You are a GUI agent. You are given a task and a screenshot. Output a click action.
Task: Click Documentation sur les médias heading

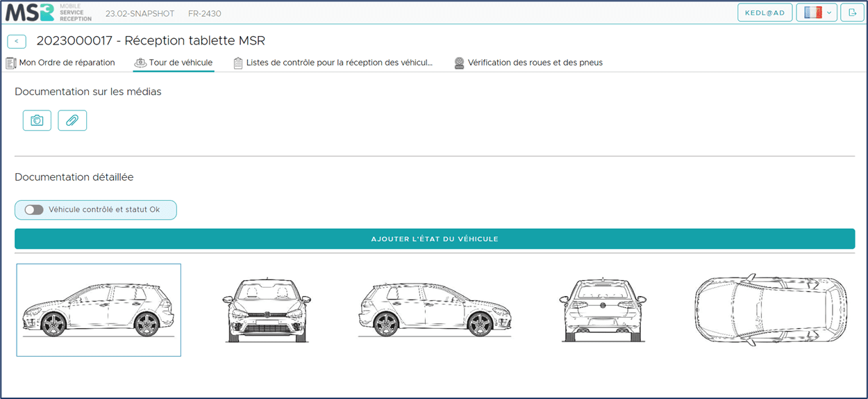pyautogui.click(x=88, y=92)
